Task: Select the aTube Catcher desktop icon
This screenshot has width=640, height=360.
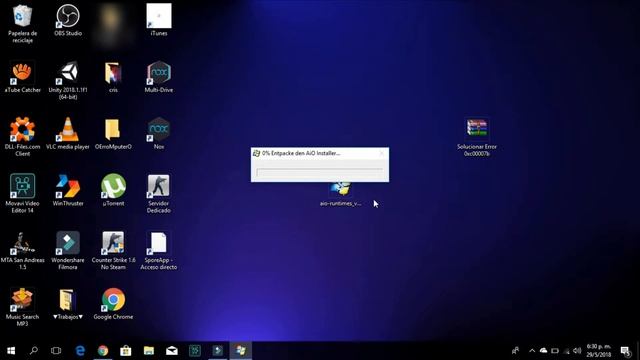Action: 22,77
